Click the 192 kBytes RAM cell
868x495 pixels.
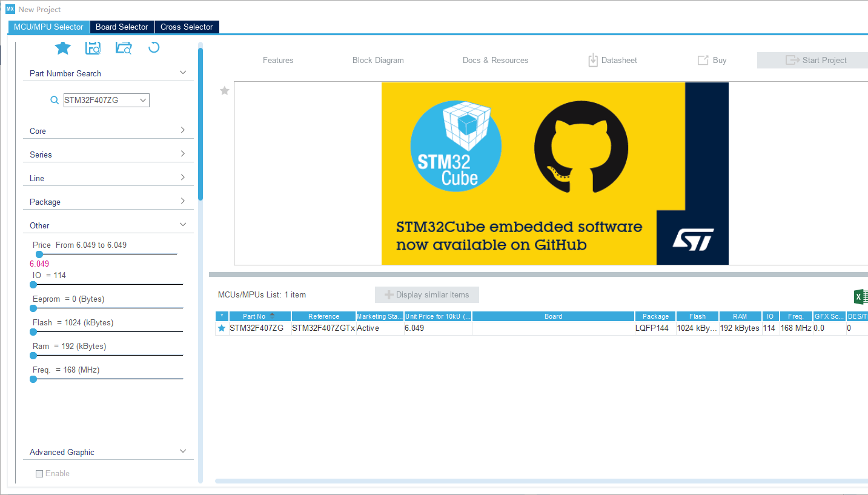[740, 328]
